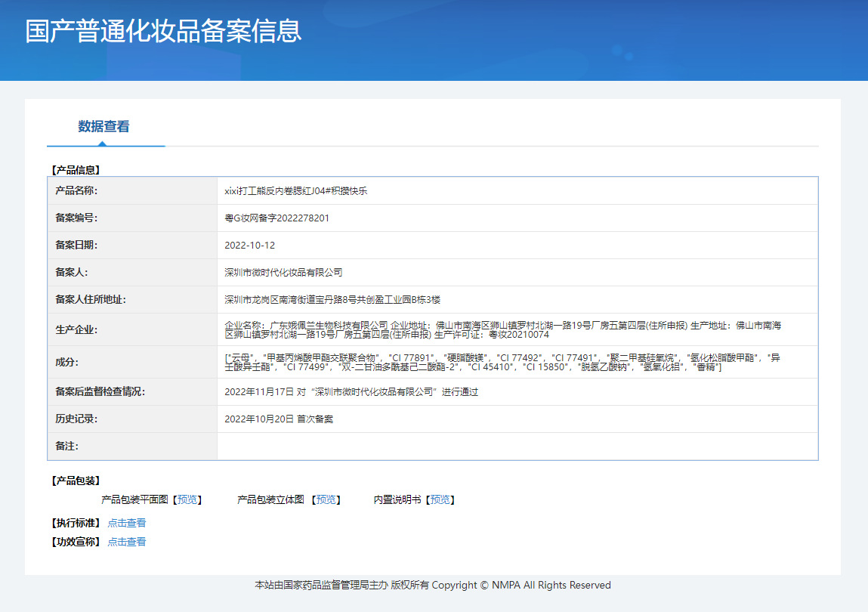Screen dimensions: 868x612
Task: Click the 【产品信息】 section heading
Action: 76,170
